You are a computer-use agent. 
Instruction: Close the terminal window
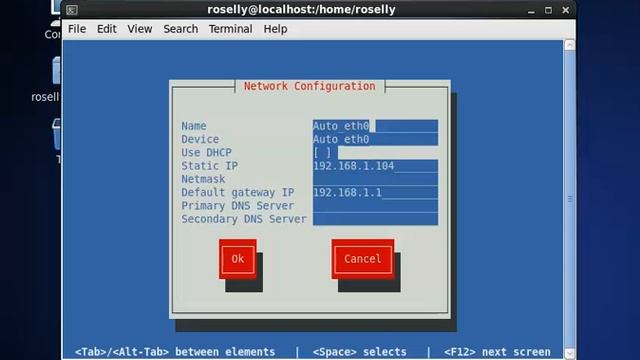point(566,10)
